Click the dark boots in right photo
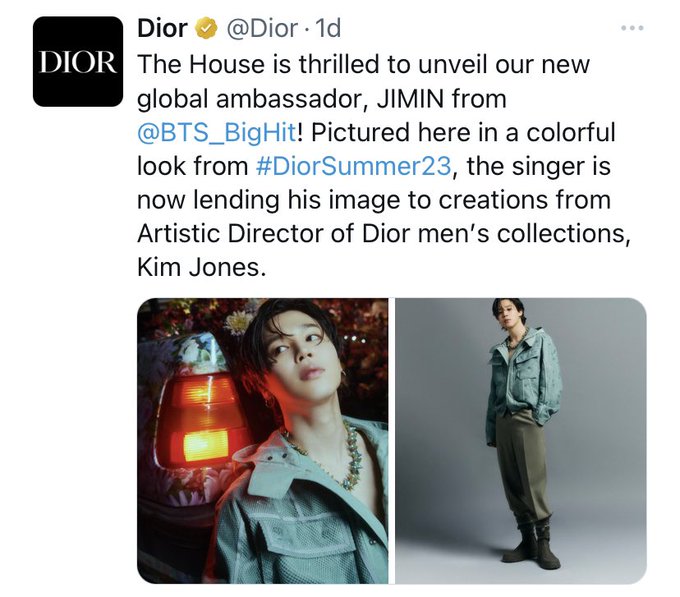Screen dimensions: 680x597 click(x=532, y=544)
